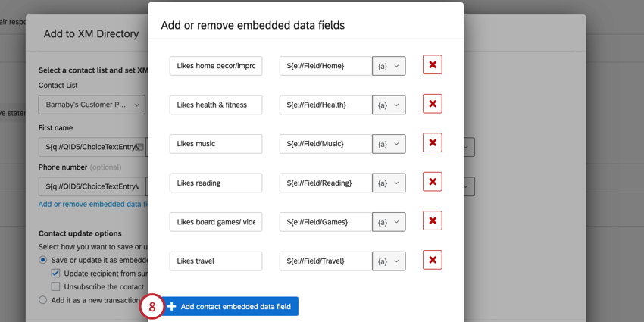
Task: Click Add contact embedded data field button
Action: click(x=231, y=306)
